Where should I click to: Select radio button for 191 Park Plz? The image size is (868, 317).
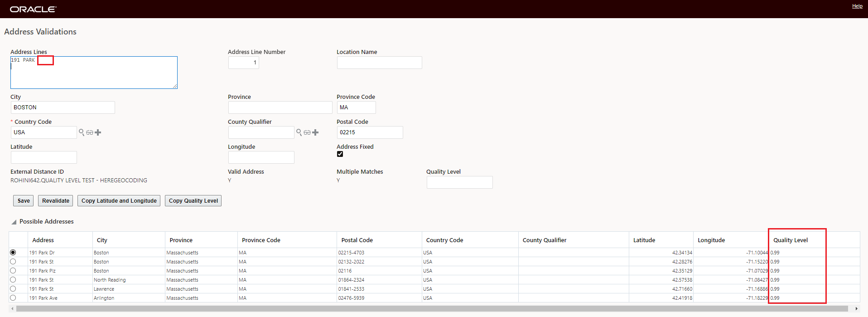click(13, 270)
